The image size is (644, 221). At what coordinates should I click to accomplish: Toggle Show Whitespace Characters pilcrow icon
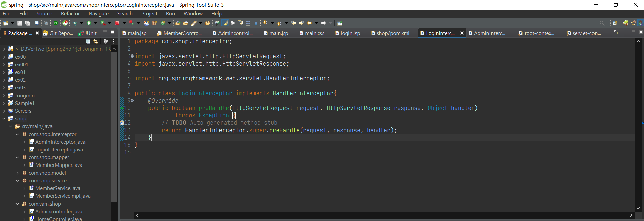[256, 23]
